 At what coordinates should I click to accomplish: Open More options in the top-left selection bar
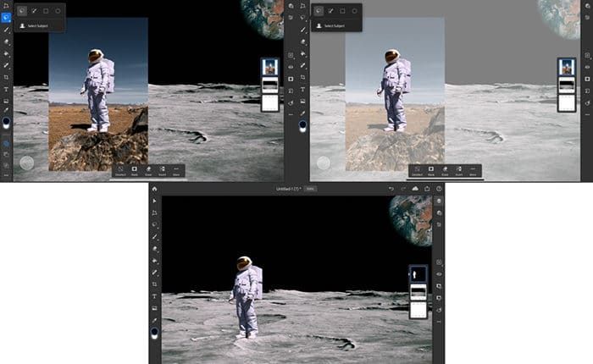176,170
